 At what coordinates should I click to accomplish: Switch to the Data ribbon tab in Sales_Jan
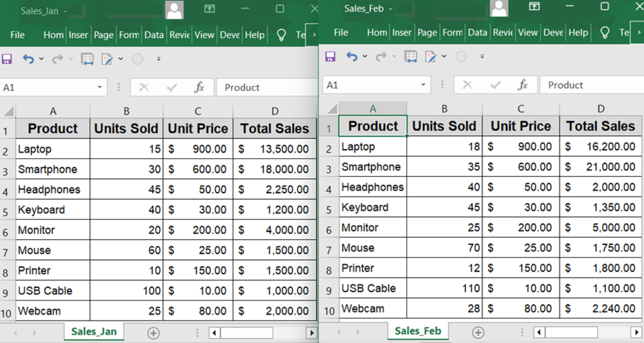click(x=154, y=35)
